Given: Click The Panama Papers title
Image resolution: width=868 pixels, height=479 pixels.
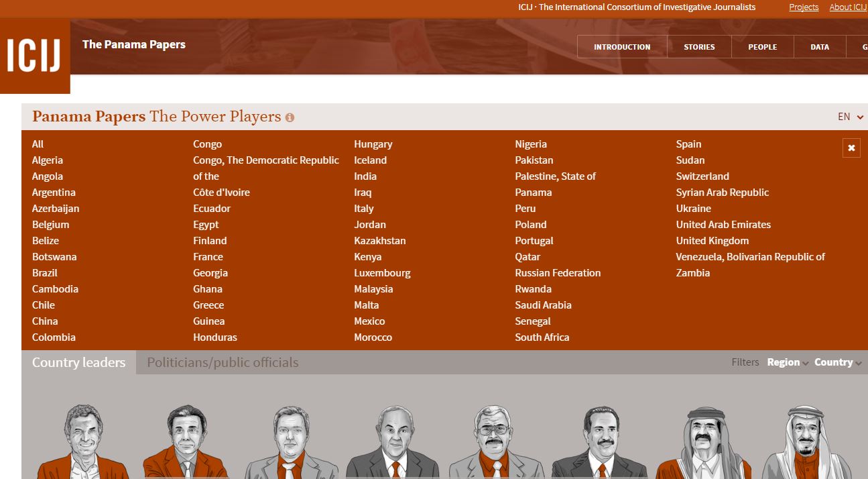Looking at the screenshot, I should pyautogui.click(x=133, y=45).
